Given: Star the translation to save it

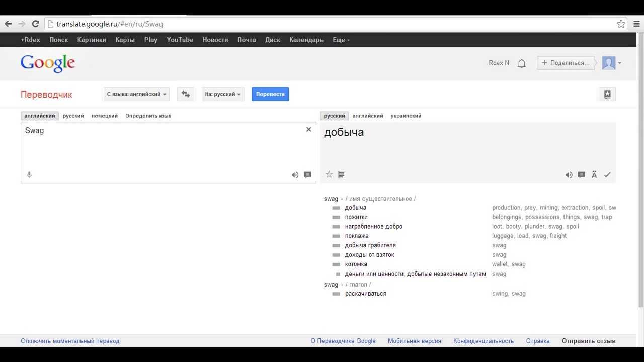Looking at the screenshot, I should click(329, 174).
